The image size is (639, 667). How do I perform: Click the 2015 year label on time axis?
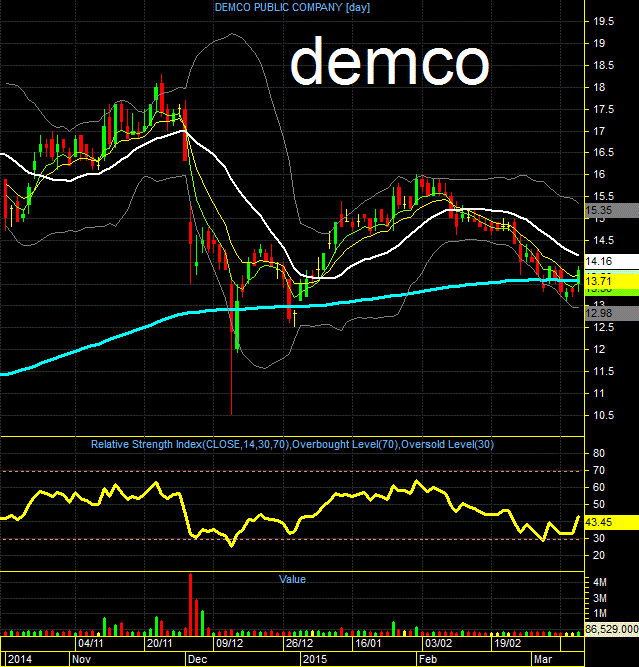(x=315, y=659)
